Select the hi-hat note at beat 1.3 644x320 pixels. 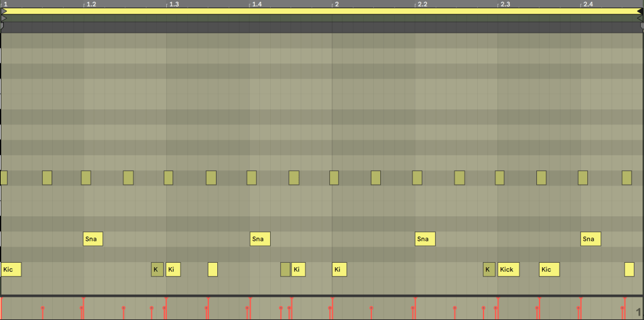pyautogui.click(x=168, y=178)
